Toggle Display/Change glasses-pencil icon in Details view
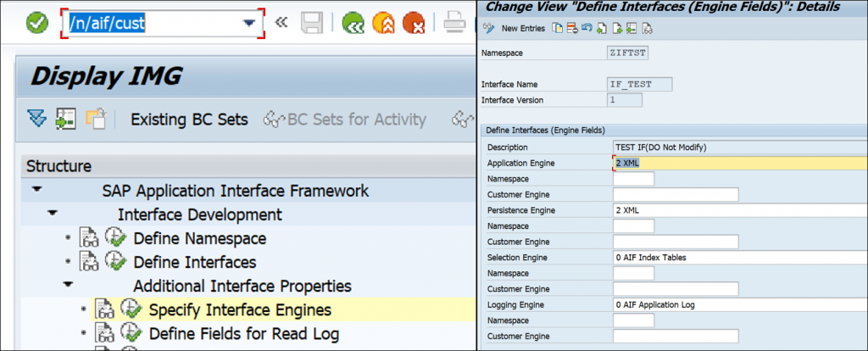The width and height of the screenshot is (868, 351). click(x=489, y=28)
